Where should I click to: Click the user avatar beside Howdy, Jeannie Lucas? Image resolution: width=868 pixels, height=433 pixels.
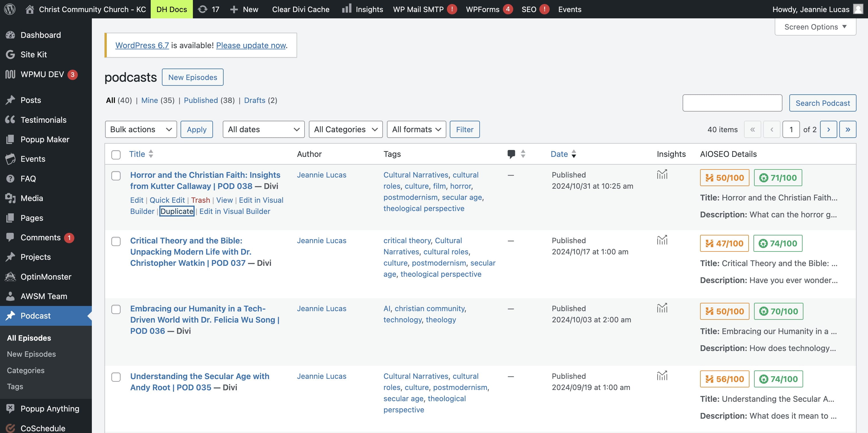pyautogui.click(x=858, y=9)
